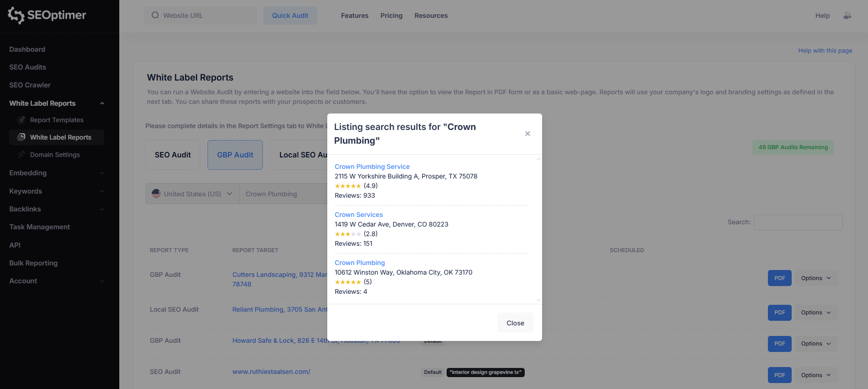
Task: Open the Reliant Plumbing report target link
Action: (x=280, y=309)
